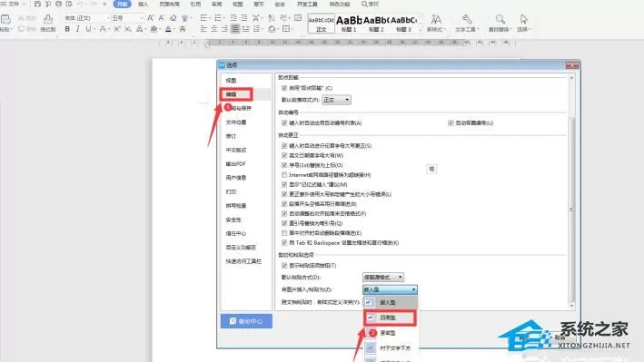Image resolution: width=644 pixels, height=362 pixels.
Task: Click the Format Painter brush icon
Action: [48, 19]
